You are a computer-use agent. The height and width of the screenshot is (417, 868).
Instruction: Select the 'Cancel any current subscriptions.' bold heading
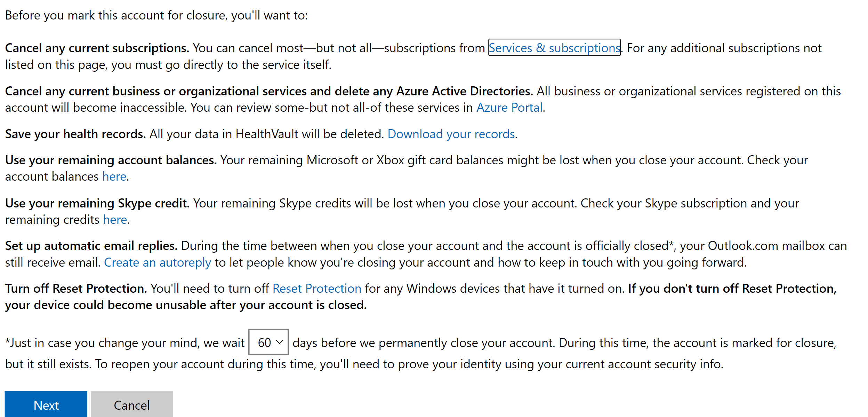pyautogui.click(x=97, y=48)
